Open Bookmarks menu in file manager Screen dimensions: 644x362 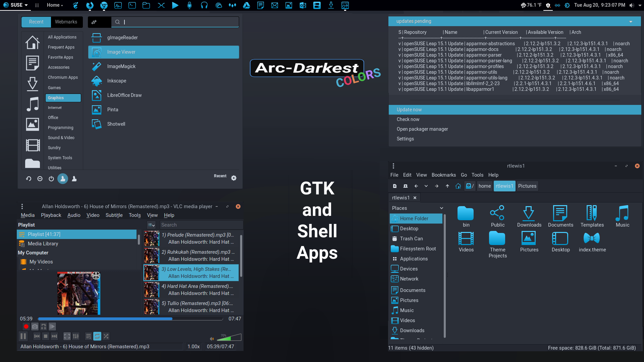coord(443,175)
